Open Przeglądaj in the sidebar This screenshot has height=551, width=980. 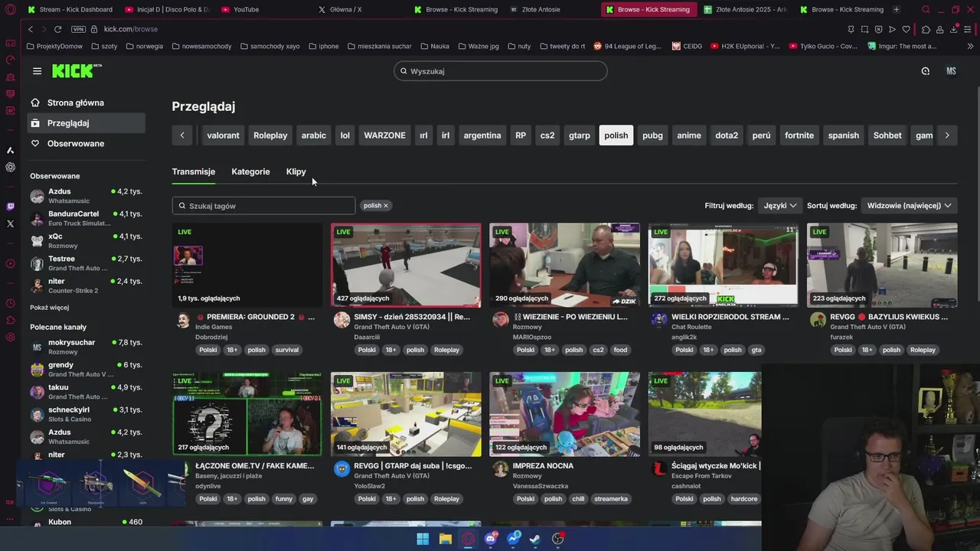(85, 122)
